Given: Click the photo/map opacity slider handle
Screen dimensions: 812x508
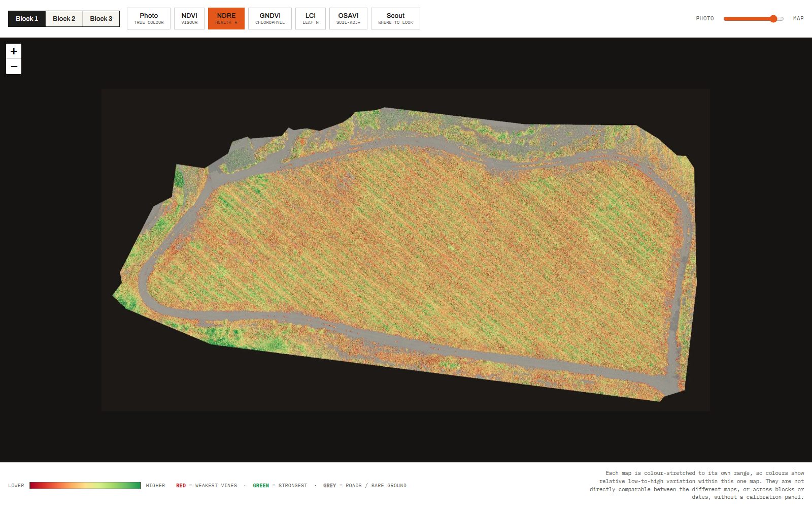Looking at the screenshot, I should (773, 19).
